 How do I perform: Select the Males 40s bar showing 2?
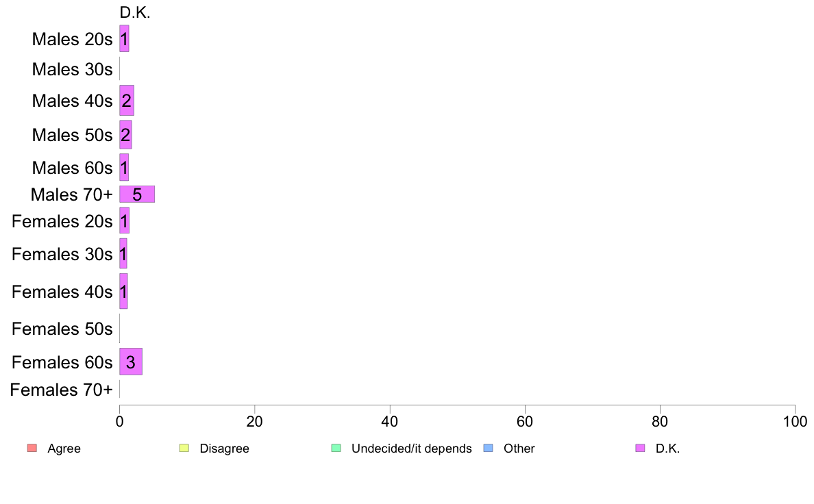(127, 101)
